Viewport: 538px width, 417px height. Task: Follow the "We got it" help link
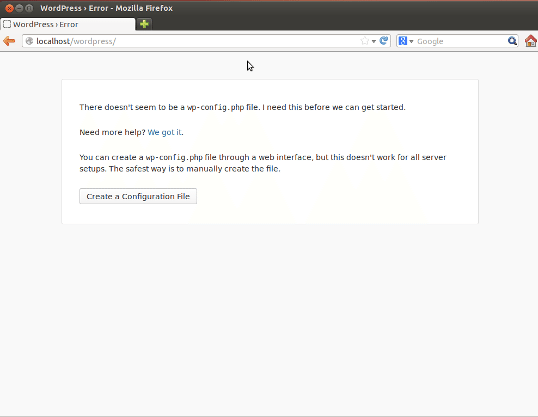click(164, 132)
